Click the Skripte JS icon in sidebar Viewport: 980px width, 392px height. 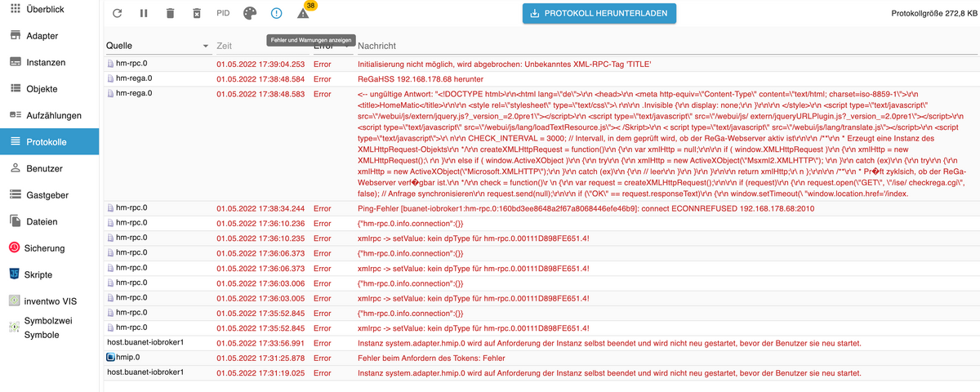(15, 273)
